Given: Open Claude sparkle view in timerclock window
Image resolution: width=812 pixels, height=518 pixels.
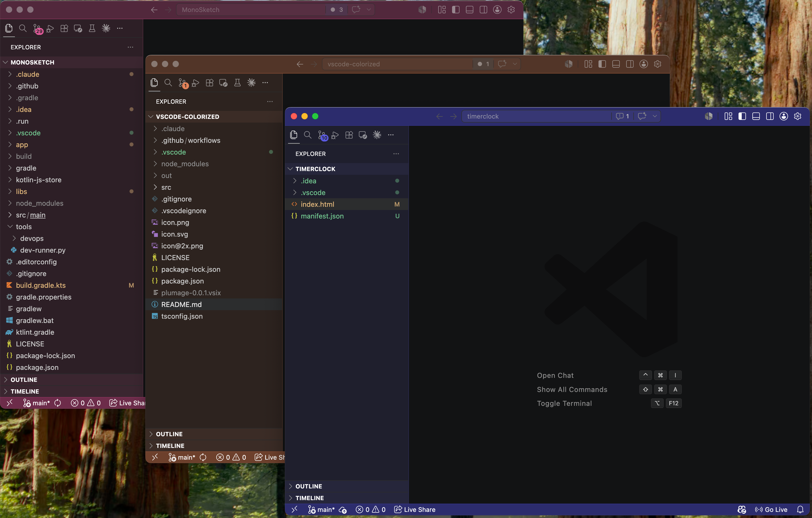Looking at the screenshot, I should 377,135.
